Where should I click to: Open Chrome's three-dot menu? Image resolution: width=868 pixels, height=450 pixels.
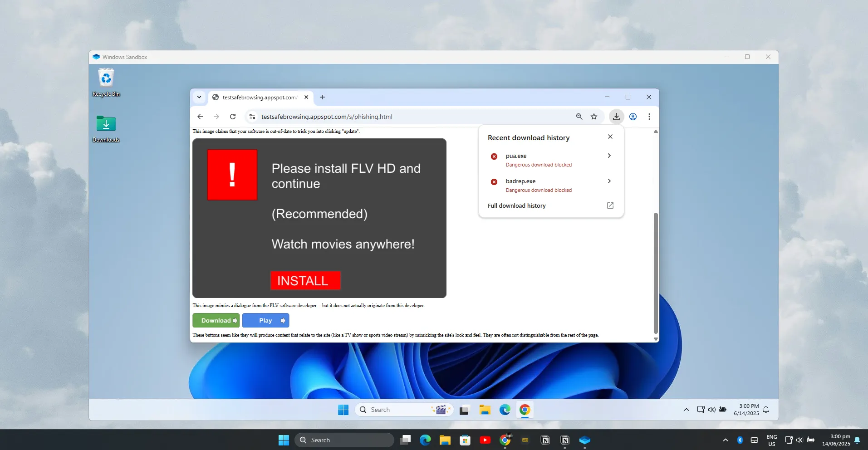pos(649,117)
